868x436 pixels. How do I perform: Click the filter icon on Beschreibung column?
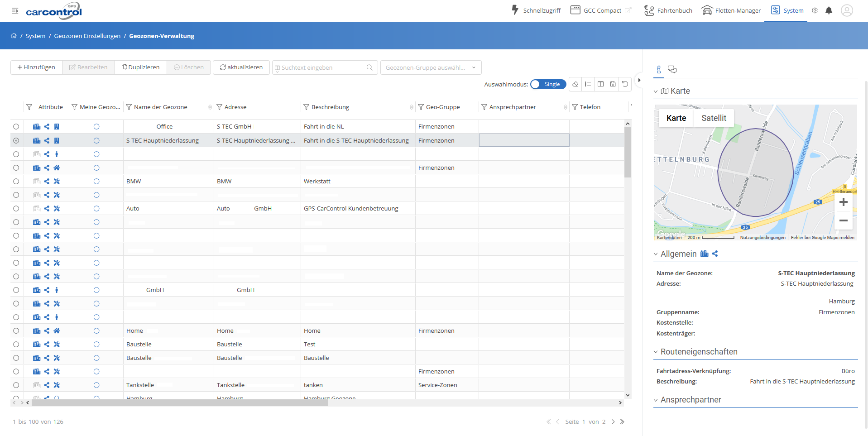click(x=307, y=107)
